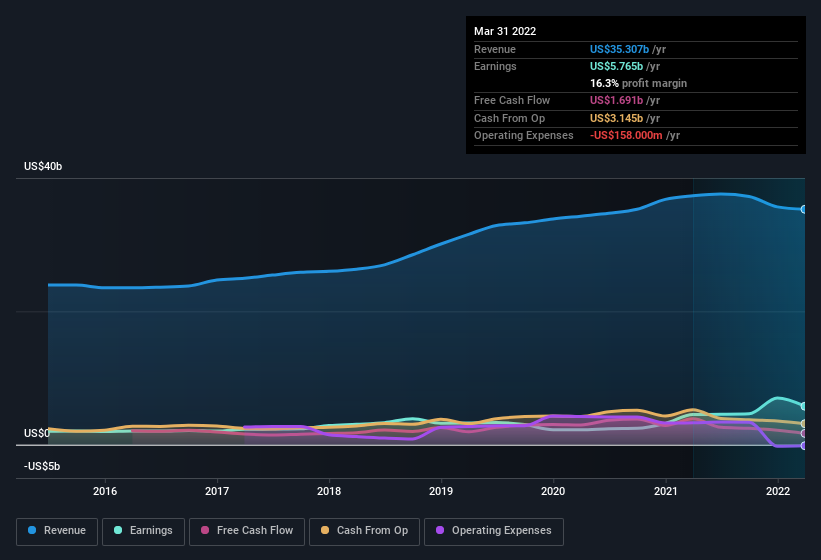
Task: Toggle the Revenue series legend button
Action: pos(57,531)
